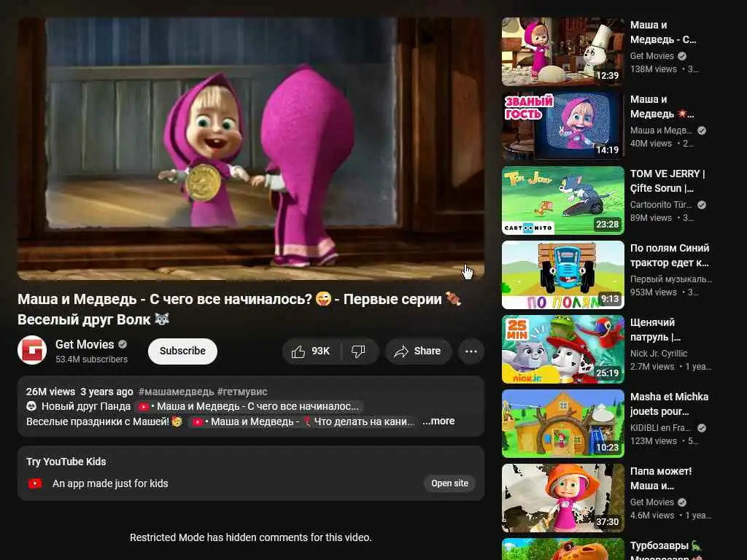Open the three-dot more actions menu
Screen dimensions: 747x560
[x=471, y=351]
